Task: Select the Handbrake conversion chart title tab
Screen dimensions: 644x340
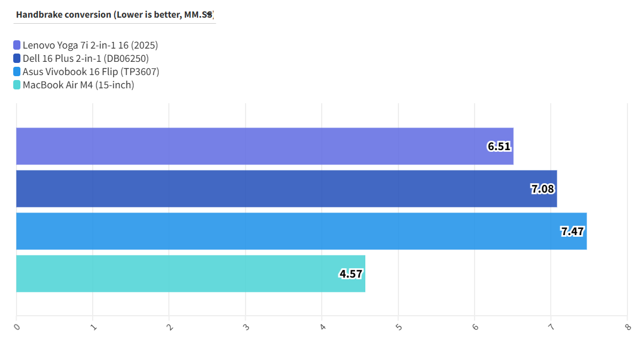Action: pos(114,15)
